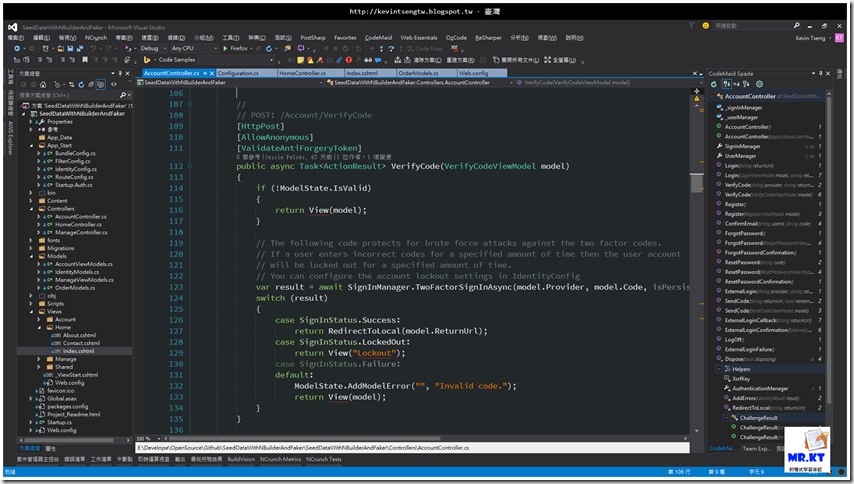The height and width of the screenshot is (484, 854).
Task: Click the notifications filter flag icon
Action: pyautogui.click(x=692, y=25)
